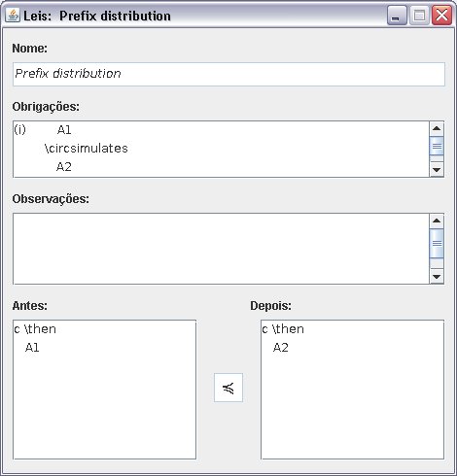
Task: Click the up arrow of Obrigações scrollbar
Action: tap(437, 128)
